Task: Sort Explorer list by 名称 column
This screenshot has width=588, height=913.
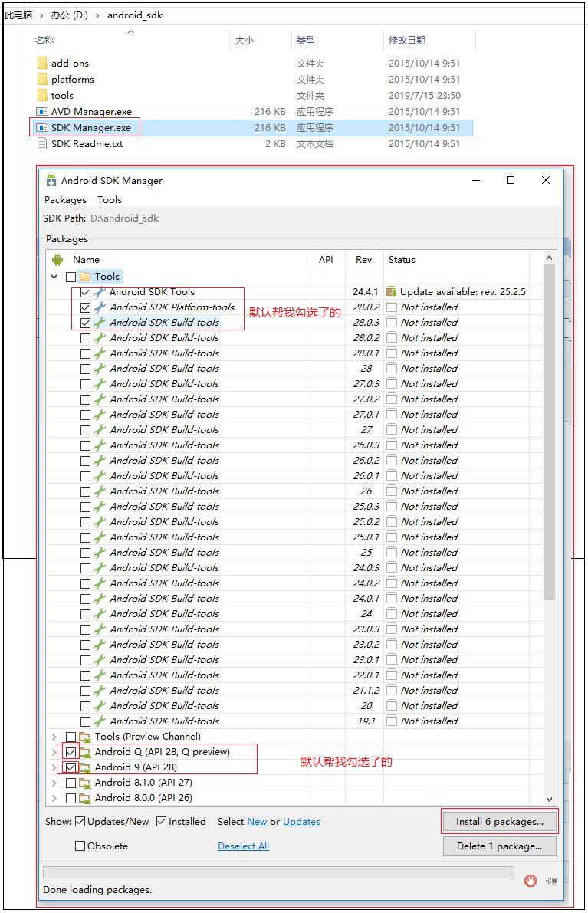Action: coord(44,40)
